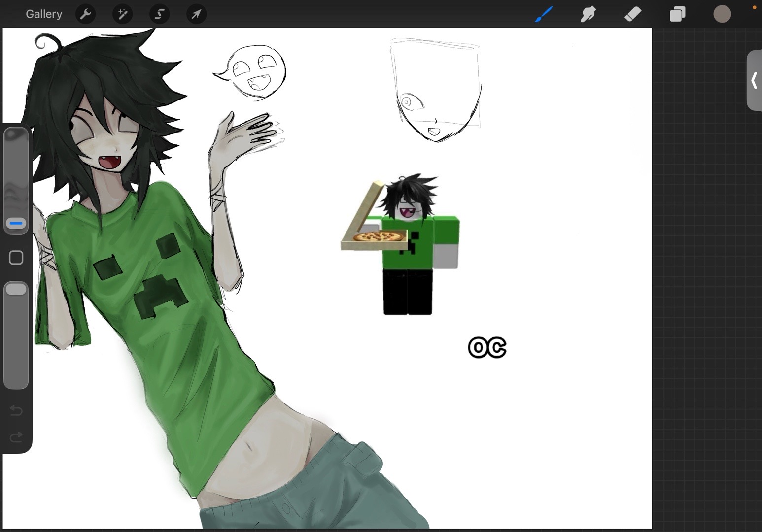Tap the Roblox avatar with pizza box
Image resolution: width=762 pixels, height=532 pixels.
pos(400,244)
